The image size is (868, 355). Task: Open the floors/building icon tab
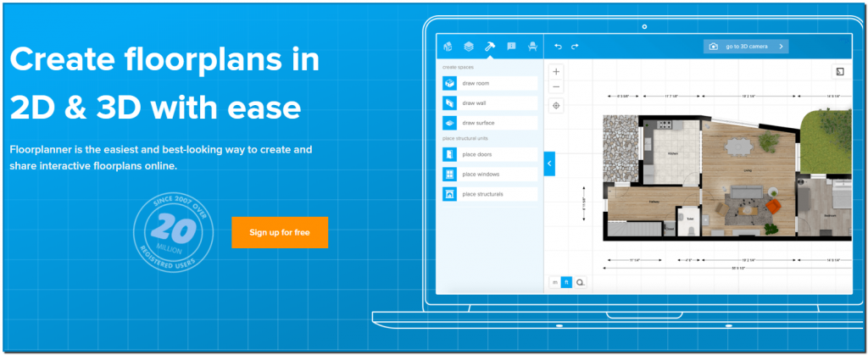click(448, 46)
